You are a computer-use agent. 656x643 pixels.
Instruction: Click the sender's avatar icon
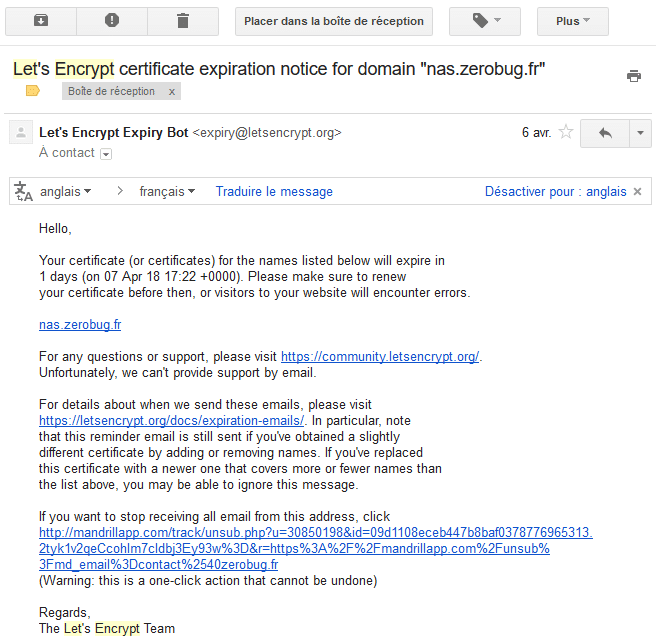point(21,133)
